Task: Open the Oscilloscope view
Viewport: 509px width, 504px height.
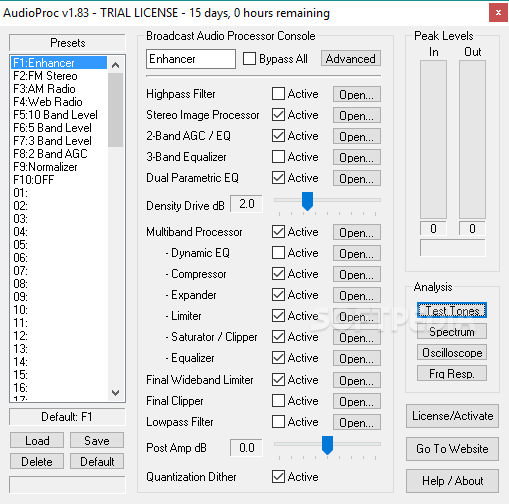Action: click(452, 352)
